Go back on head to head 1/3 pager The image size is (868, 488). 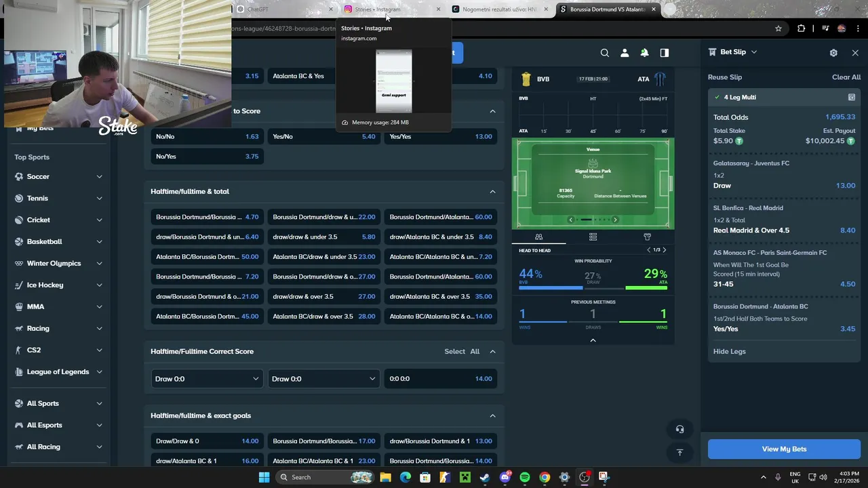648,250
